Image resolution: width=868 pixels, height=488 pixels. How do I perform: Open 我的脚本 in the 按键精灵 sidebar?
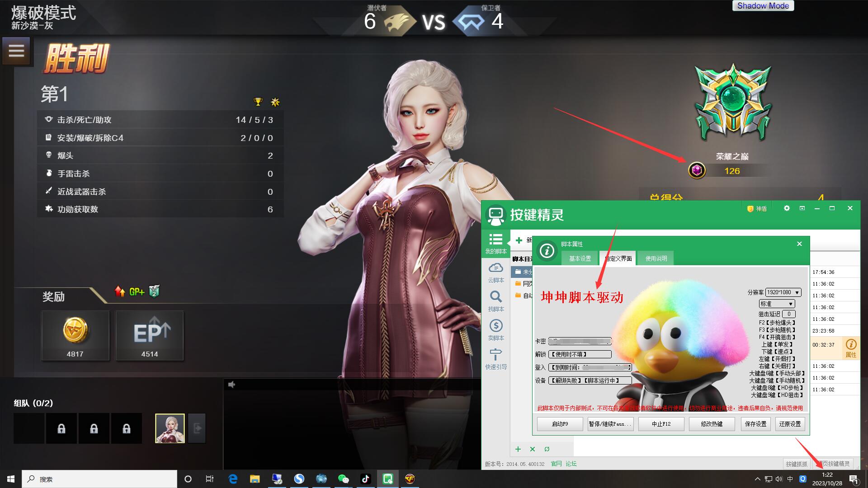click(496, 244)
